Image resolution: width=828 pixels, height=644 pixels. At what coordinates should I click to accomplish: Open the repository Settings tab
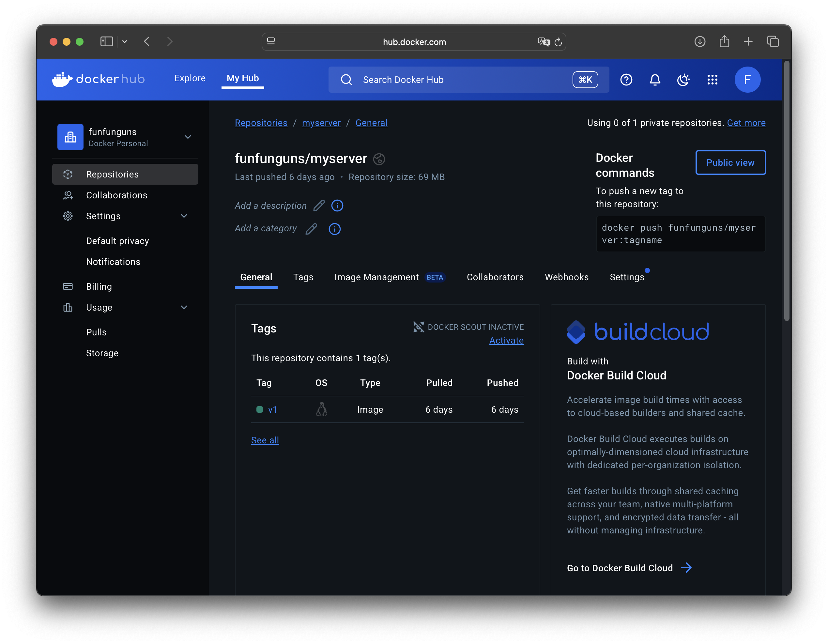coord(627,277)
